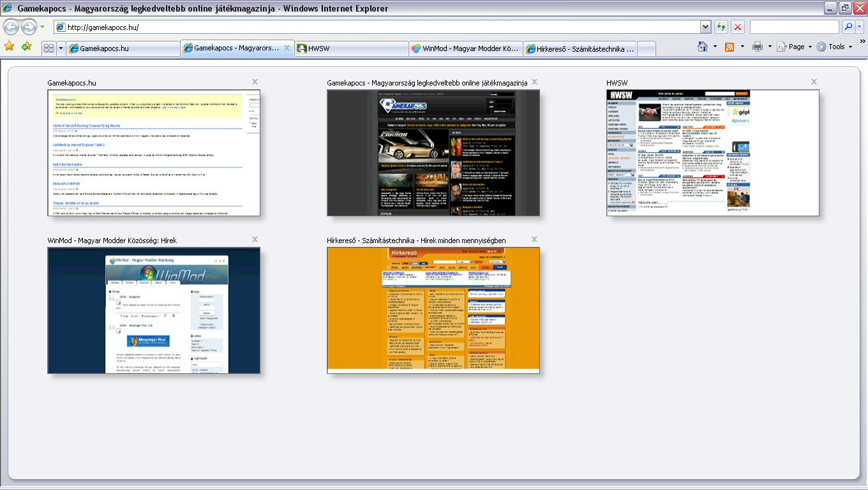Close the Gamekapocs.hu quick tab

pyautogui.click(x=255, y=82)
